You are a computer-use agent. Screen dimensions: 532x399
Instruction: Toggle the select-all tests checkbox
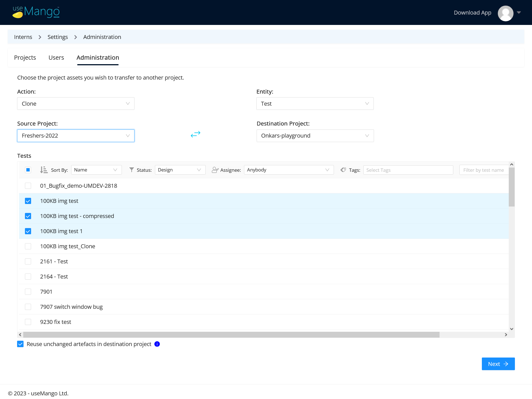click(x=28, y=170)
